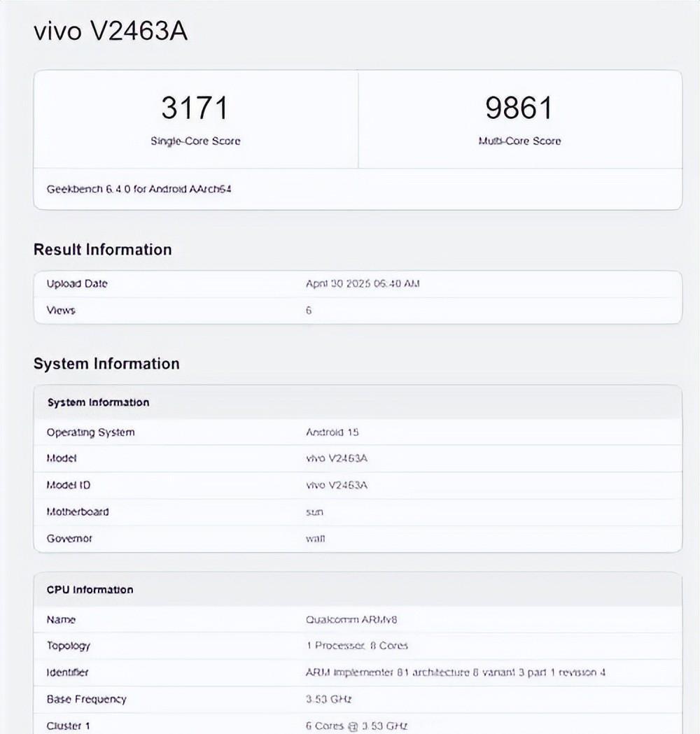
Task: Click the 'System Information' table header row
Action: [358, 402]
